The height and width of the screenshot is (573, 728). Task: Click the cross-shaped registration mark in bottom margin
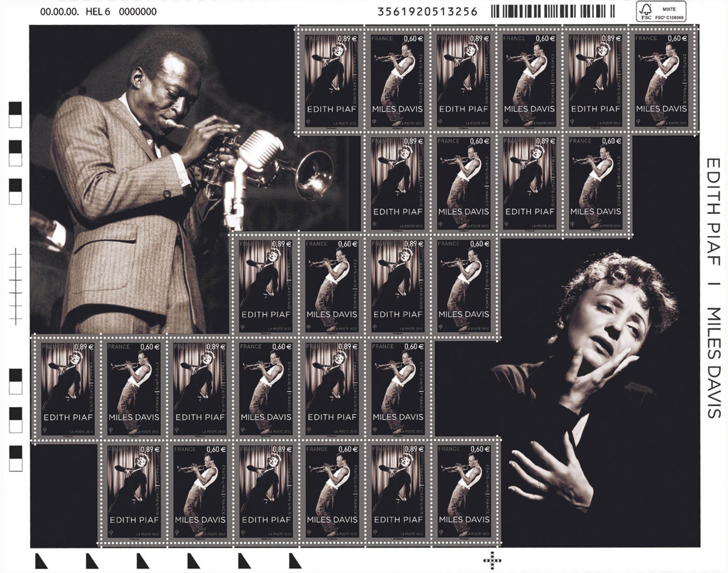pos(492,560)
